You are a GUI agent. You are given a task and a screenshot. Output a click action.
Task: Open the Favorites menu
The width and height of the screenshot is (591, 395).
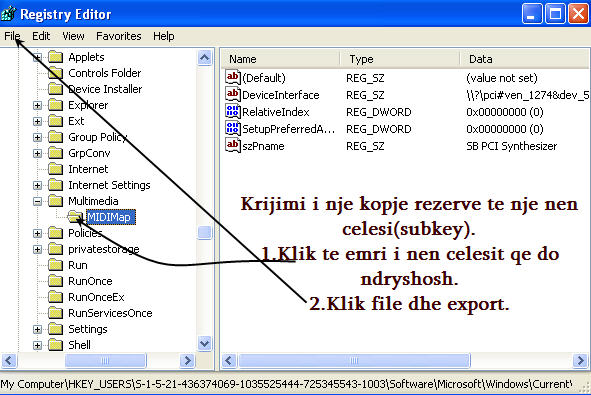(x=119, y=36)
